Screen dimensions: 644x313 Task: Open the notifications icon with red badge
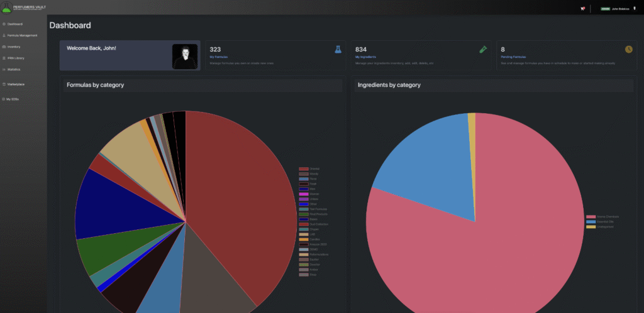582,8
